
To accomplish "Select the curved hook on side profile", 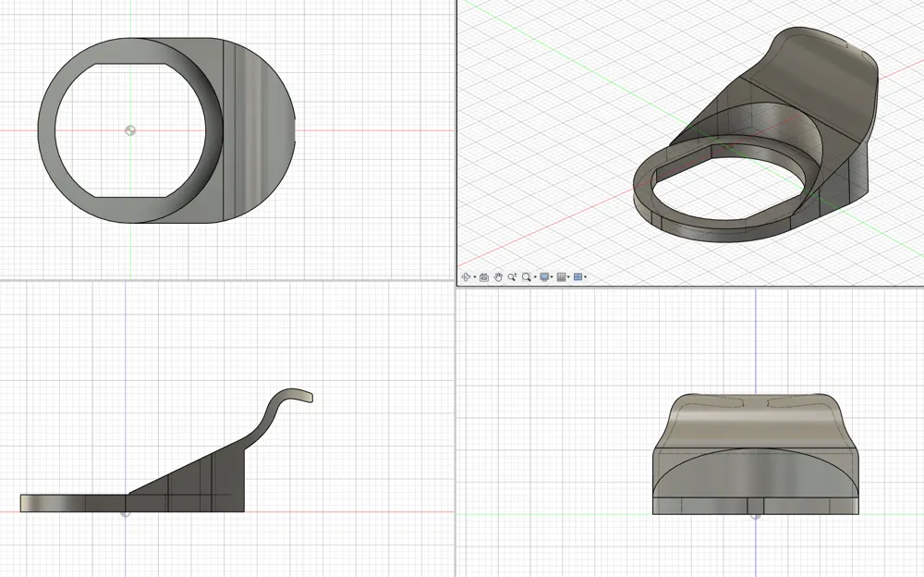I will pyautogui.click(x=288, y=396).
